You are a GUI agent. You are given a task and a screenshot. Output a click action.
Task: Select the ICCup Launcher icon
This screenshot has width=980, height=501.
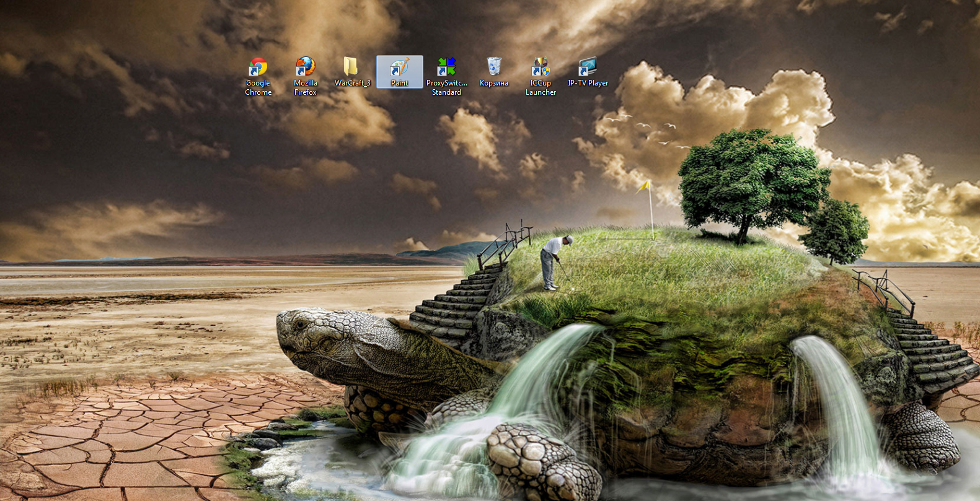coord(541,67)
